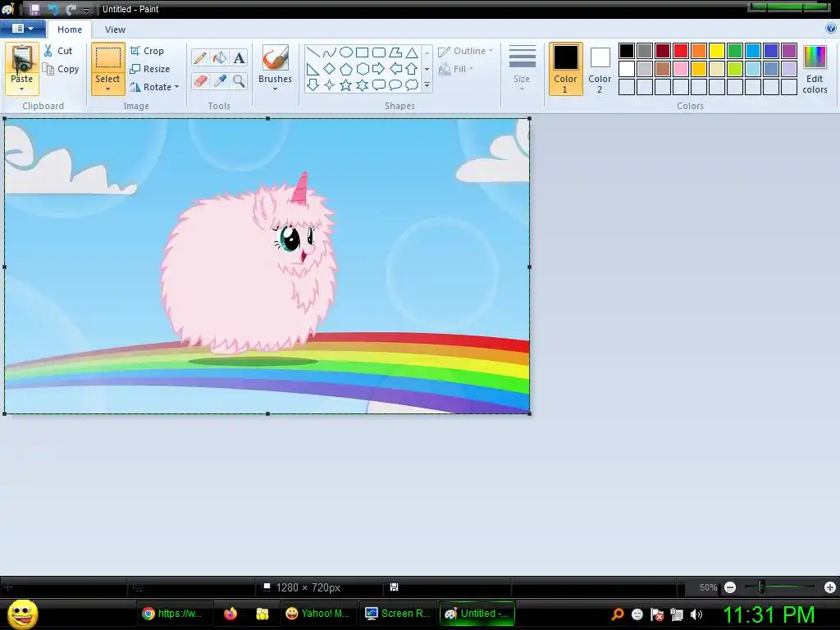
Task: Open Edit colors dialog
Action: pos(815,69)
